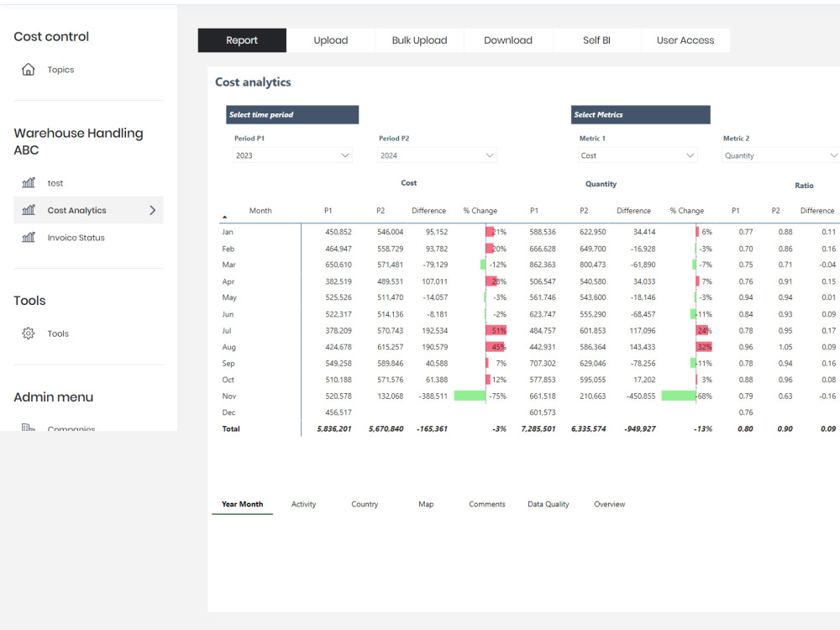Image resolution: width=840 pixels, height=630 pixels.
Task: Click the Select time period banner
Action: pos(292,114)
